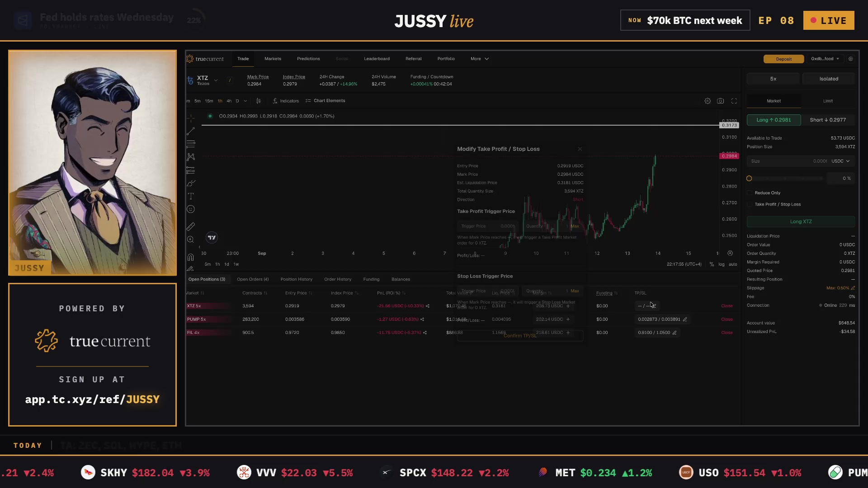Take a chart snapshot with camera icon
This screenshot has height=488, width=868.
click(x=721, y=101)
